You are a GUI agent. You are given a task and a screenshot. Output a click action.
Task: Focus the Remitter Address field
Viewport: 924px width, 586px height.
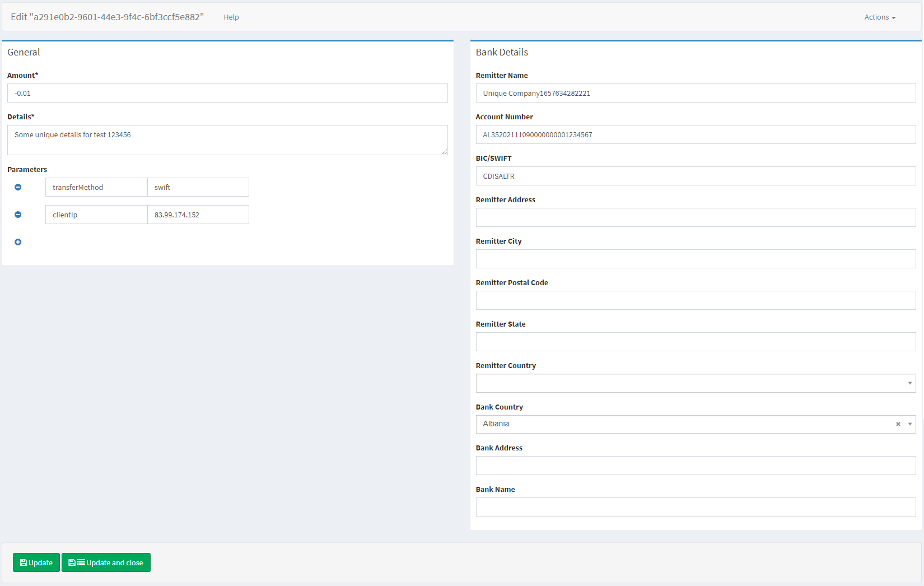point(695,217)
